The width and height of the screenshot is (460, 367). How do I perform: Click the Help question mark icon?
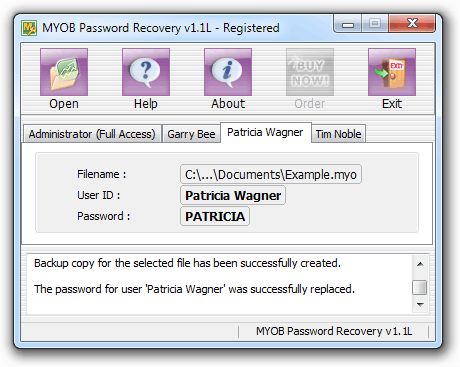click(146, 72)
